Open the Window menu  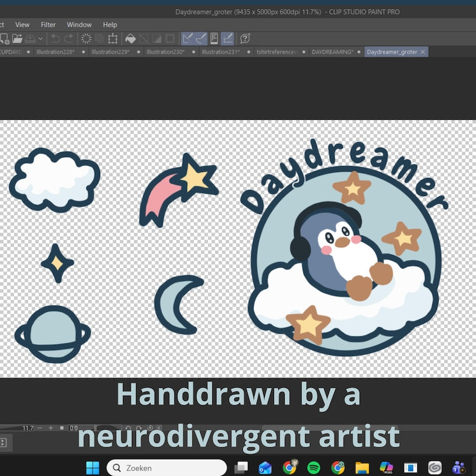coord(79,25)
